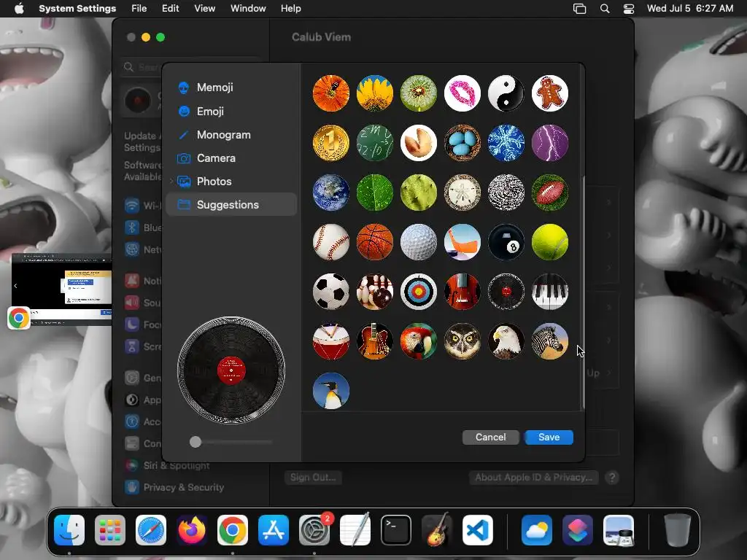Launch Finder from the Dock
The image size is (747, 560).
(69, 530)
